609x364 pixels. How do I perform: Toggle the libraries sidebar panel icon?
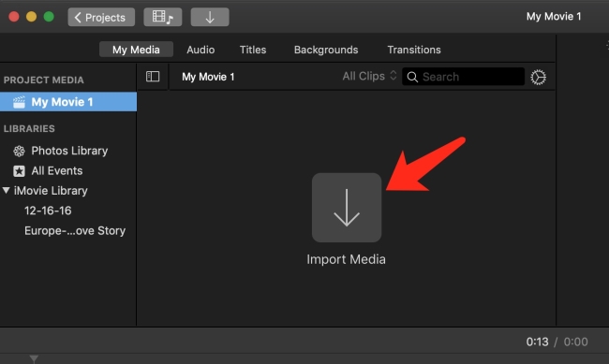[x=153, y=77]
